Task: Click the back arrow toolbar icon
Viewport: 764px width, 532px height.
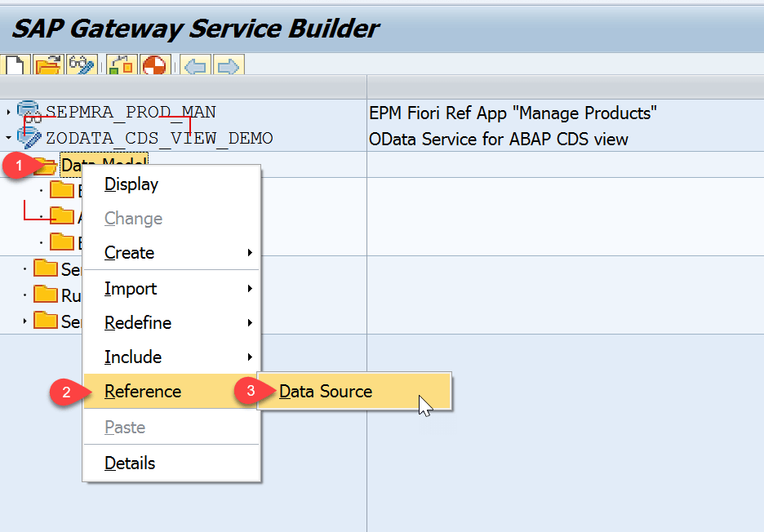Action: 195,65
